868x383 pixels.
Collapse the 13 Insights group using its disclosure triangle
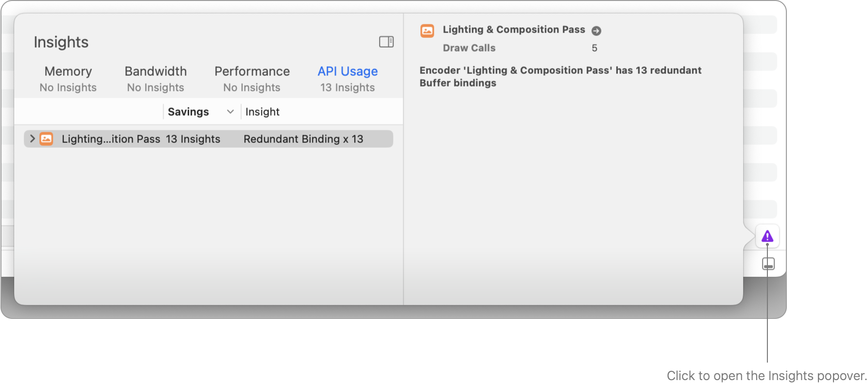click(x=32, y=139)
